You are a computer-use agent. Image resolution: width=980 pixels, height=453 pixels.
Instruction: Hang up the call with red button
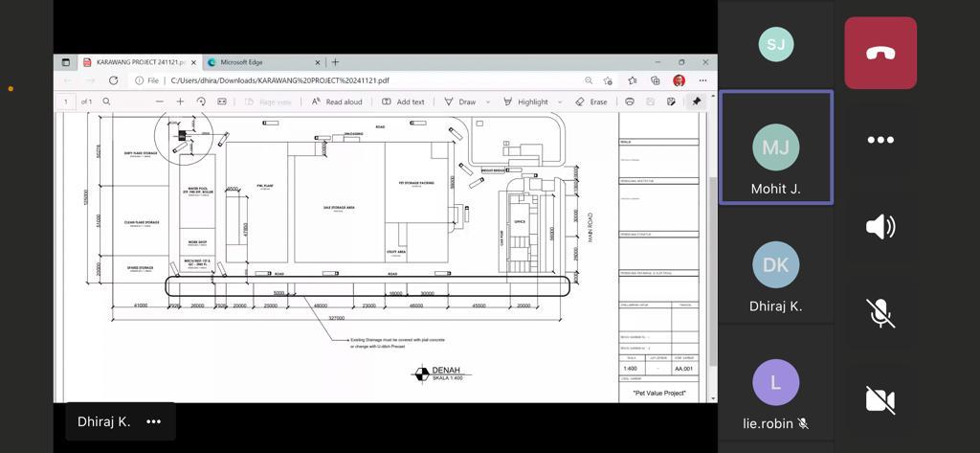pyautogui.click(x=880, y=54)
